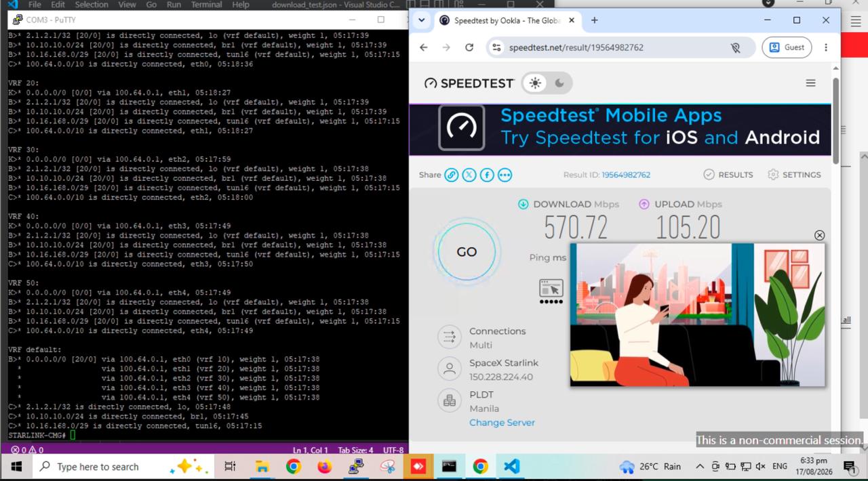This screenshot has height=481, width=868.
Task: Open tracking protection eye icon in address bar
Action: [x=736, y=47]
